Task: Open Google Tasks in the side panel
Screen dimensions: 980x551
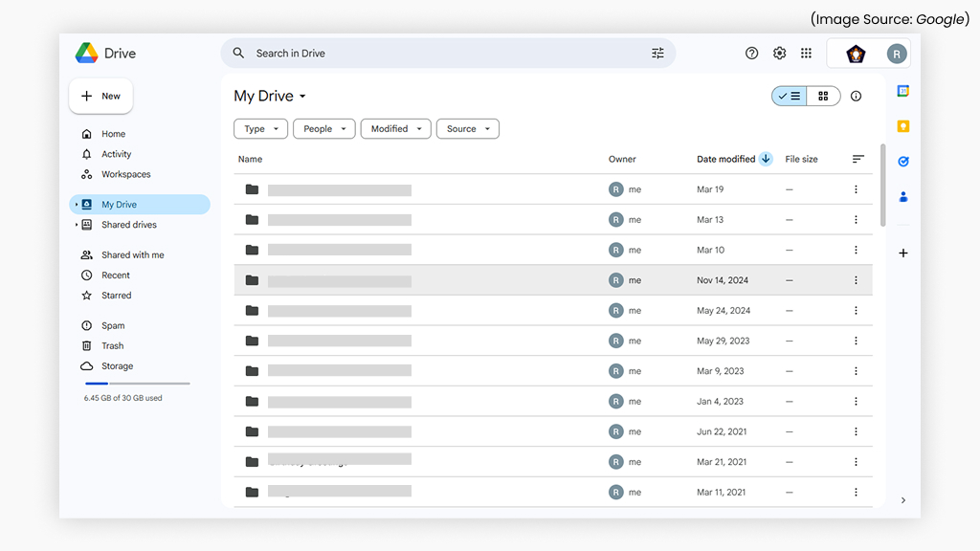Action: (902, 162)
